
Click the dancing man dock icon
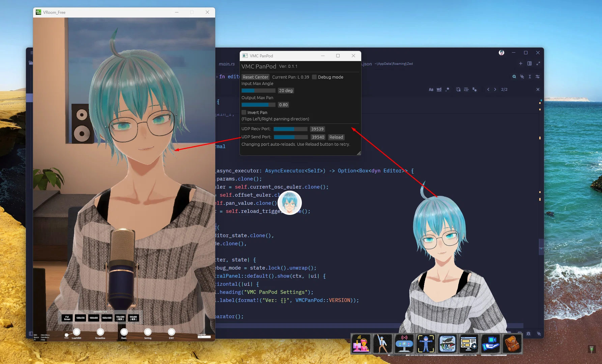click(x=382, y=344)
